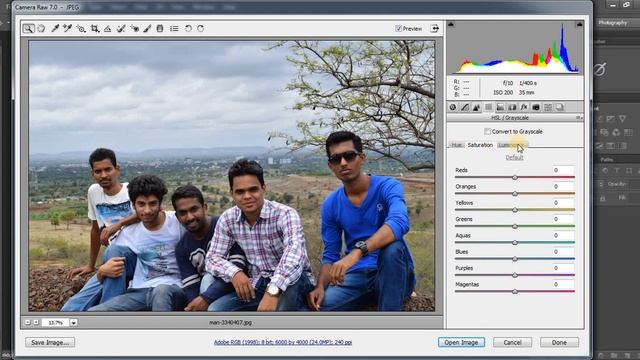Image resolution: width=640 pixels, height=360 pixels.
Task: Open the HSL / Grayscale panel tab
Action: [x=488, y=107]
